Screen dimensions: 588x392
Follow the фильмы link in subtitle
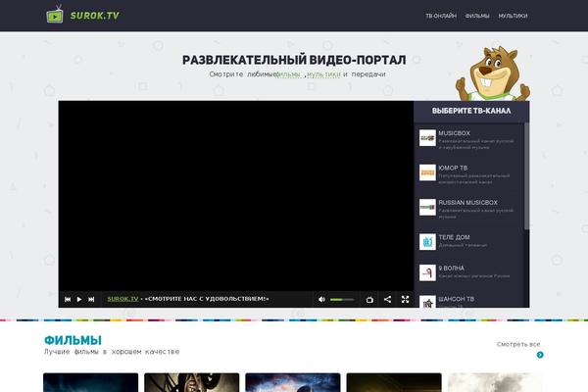tap(288, 74)
